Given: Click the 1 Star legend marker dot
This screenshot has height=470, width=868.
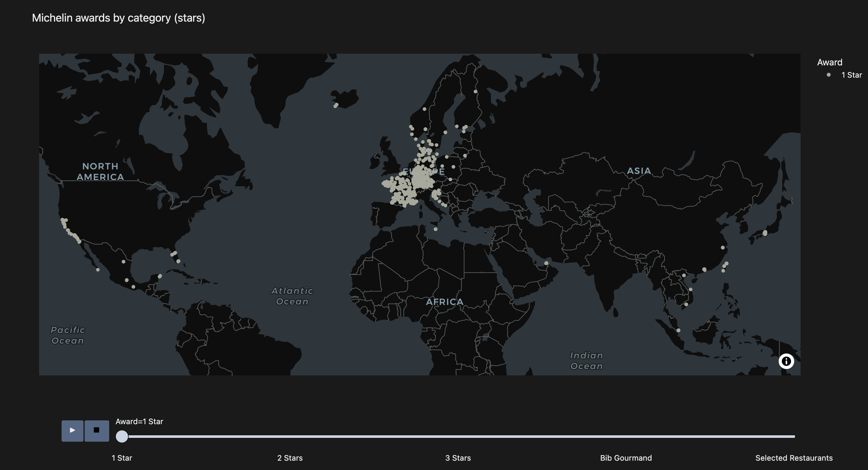Looking at the screenshot, I should point(829,75).
